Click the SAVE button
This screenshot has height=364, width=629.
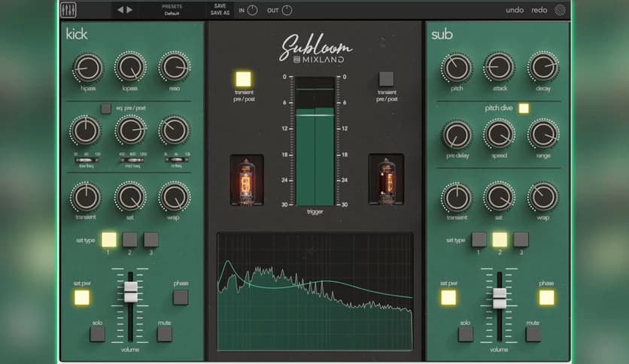click(220, 6)
